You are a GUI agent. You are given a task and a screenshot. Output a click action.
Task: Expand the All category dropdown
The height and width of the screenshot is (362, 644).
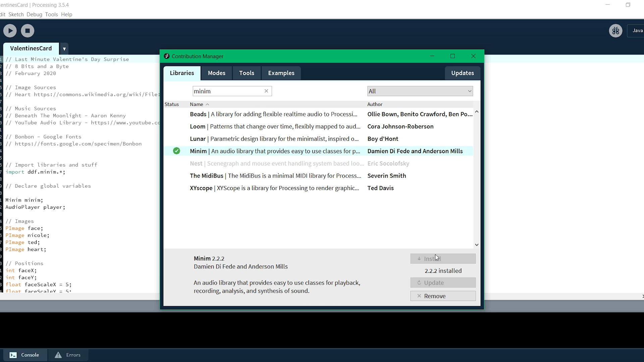click(420, 91)
